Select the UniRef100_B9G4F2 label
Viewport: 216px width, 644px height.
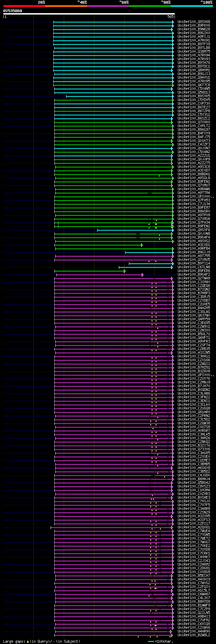[x=194, y=275]
